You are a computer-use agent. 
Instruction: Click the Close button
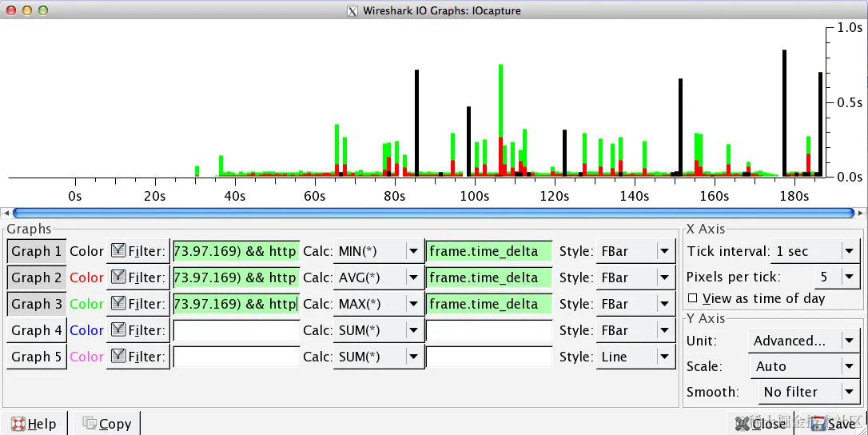(x=761, y=423)
